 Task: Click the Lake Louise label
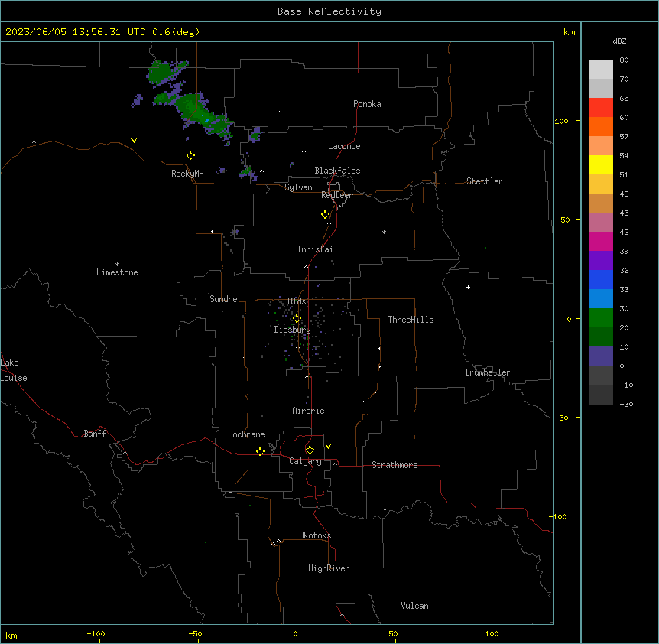point(14,370)
